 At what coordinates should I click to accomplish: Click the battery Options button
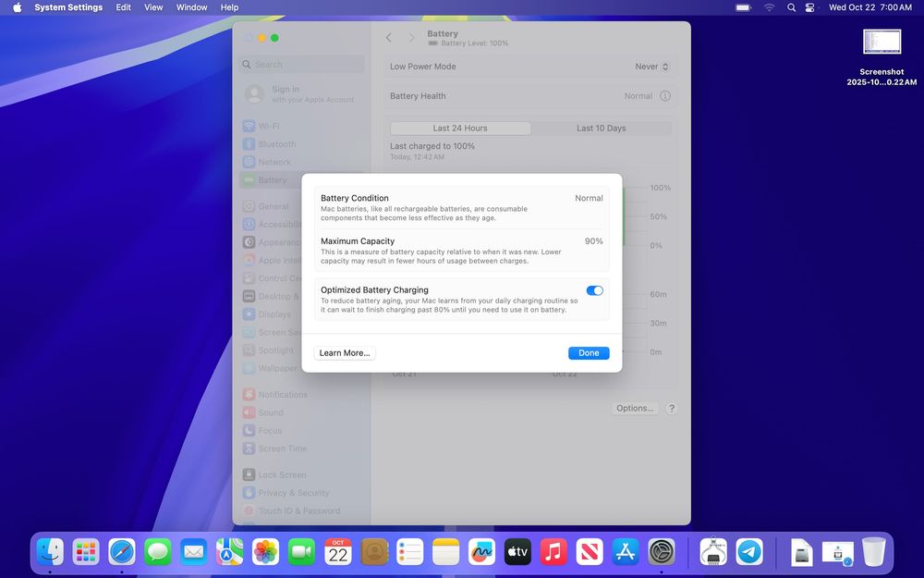click(635, 408)
